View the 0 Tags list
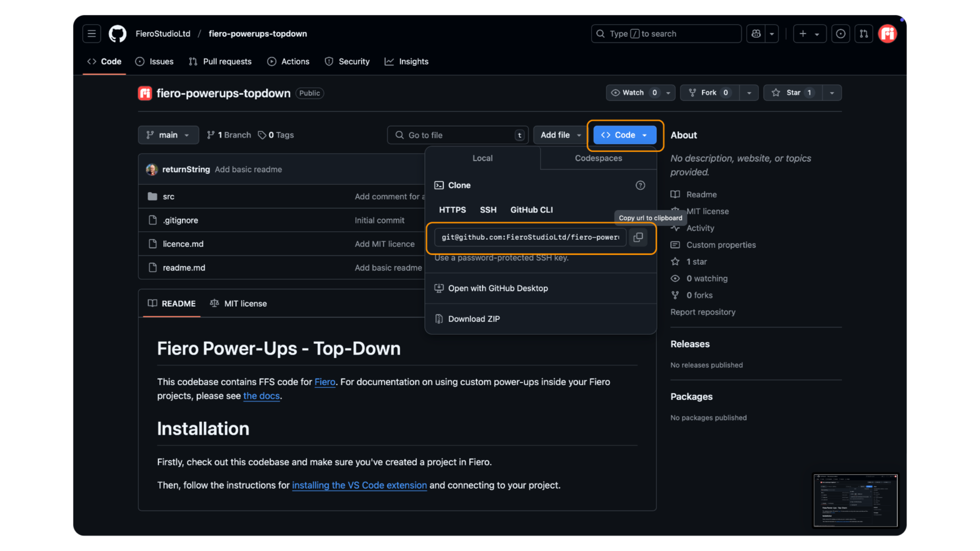 point(276,135)
